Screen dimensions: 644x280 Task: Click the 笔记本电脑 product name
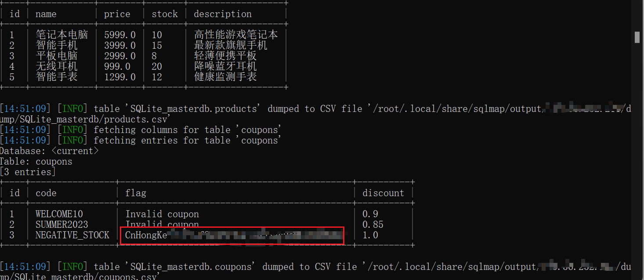pyautogui.click(x=62, y=35)
